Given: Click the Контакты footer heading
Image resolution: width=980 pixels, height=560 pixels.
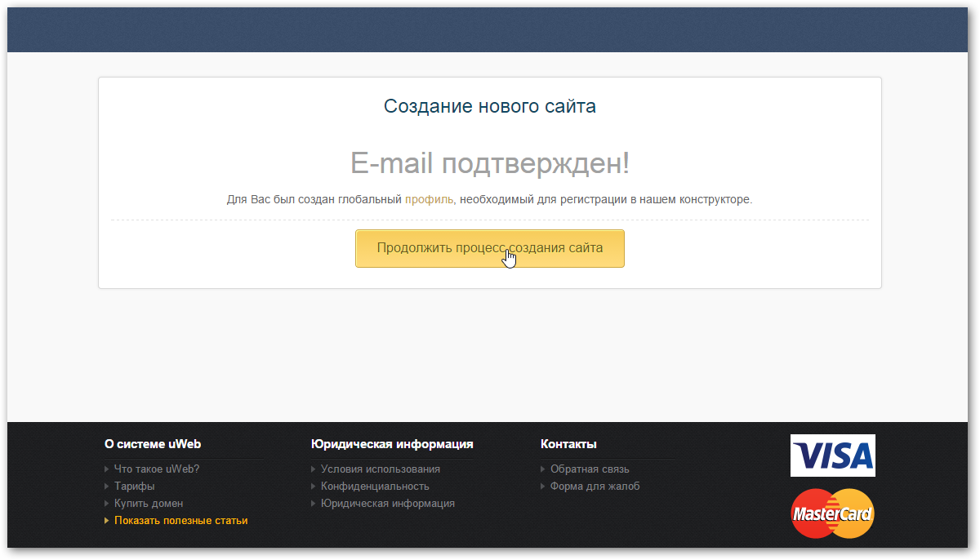Looking at the screenshot, I should (568, 444).
